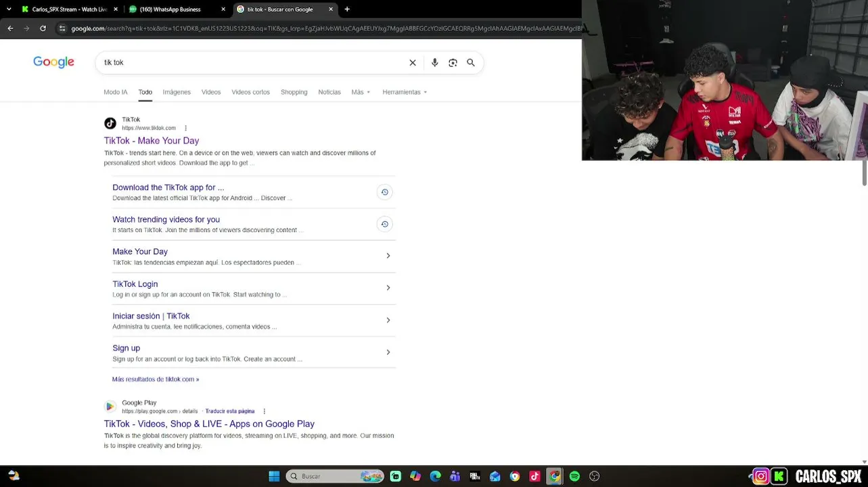This screenshot has width=868, height=487.
Task: Open Spotify from the taskbar
Action: tap(574, 476)
